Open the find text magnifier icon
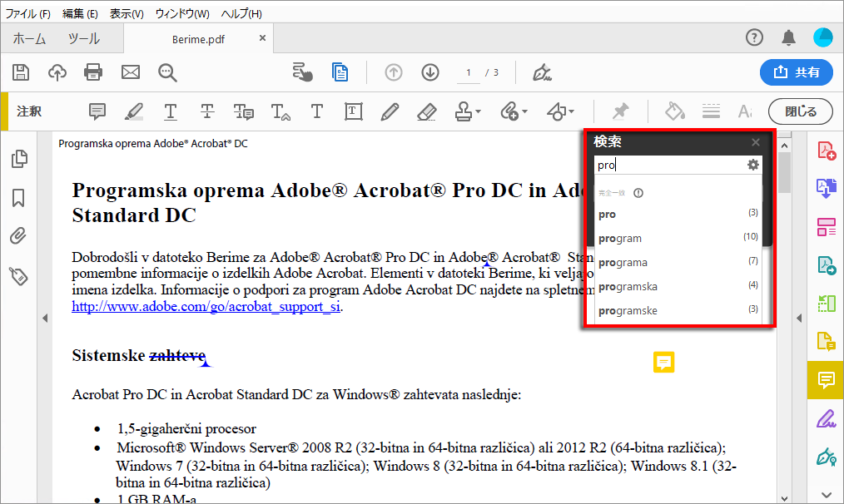This screenshot has height=504, width=844. (x=167, y=72)
